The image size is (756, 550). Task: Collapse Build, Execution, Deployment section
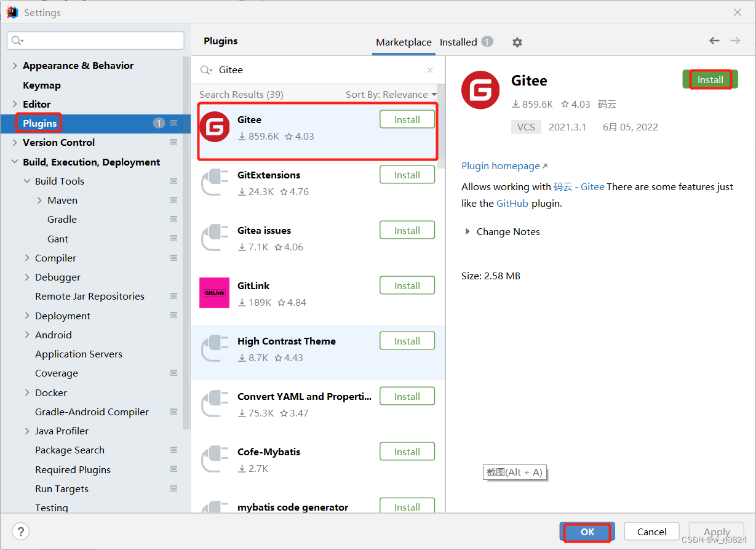[15, 162]
